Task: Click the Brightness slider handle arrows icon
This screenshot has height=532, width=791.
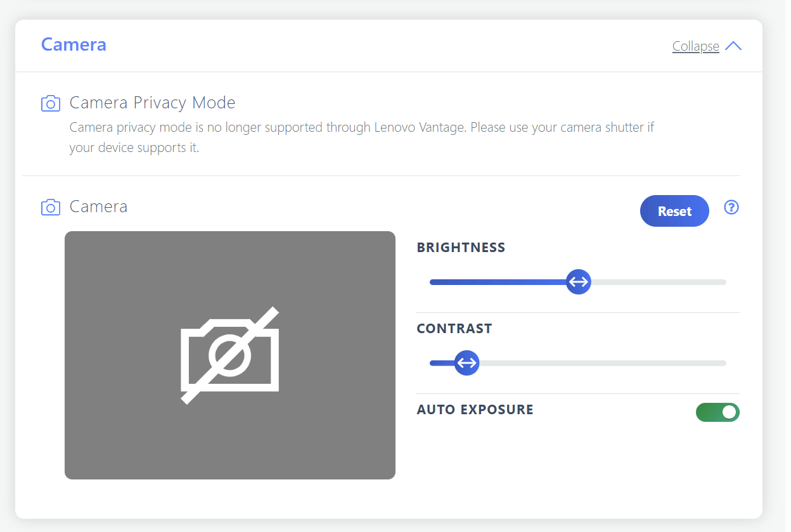Action: click(578, 282)
